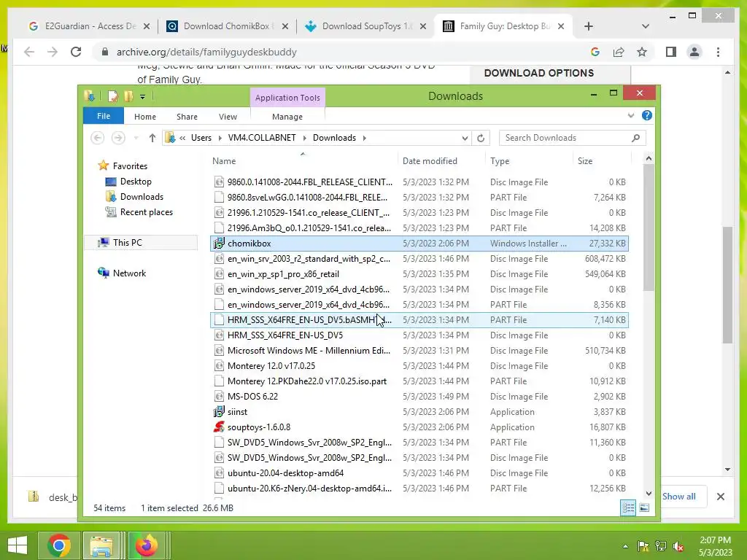The height and width of the screenshot is (560, 747).
Task: Sort files by the Name column header
Action: (x=303, y=161)
